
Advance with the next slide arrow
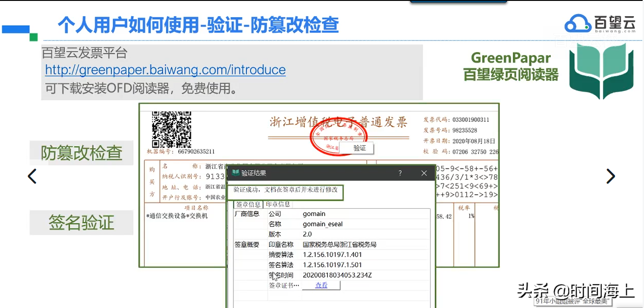[611, 176]
